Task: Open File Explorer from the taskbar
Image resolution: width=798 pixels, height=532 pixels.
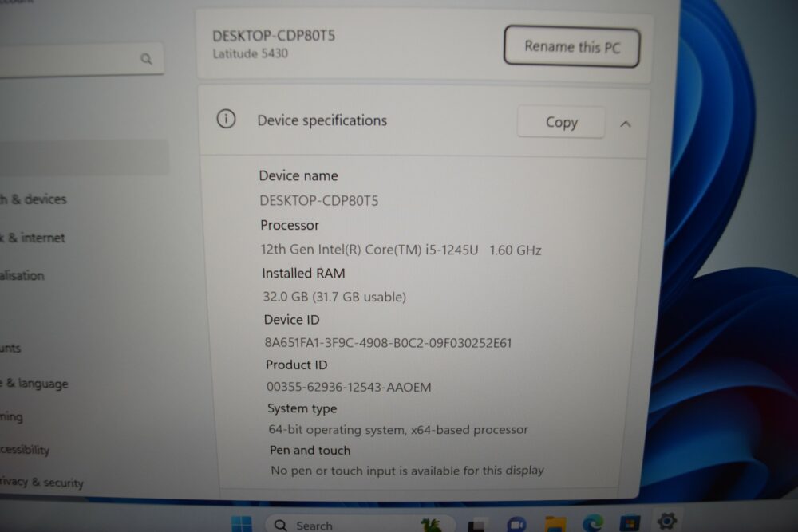Action: (x=555, y=524)
